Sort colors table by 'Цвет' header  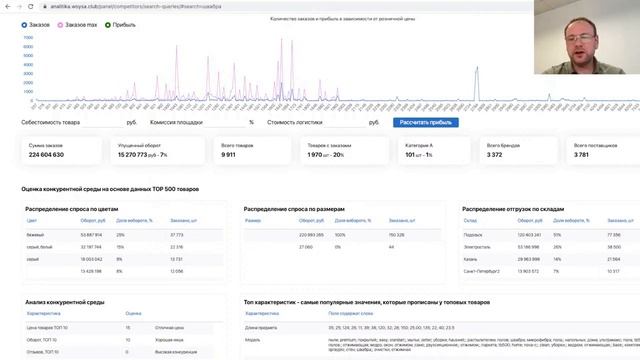31,221
